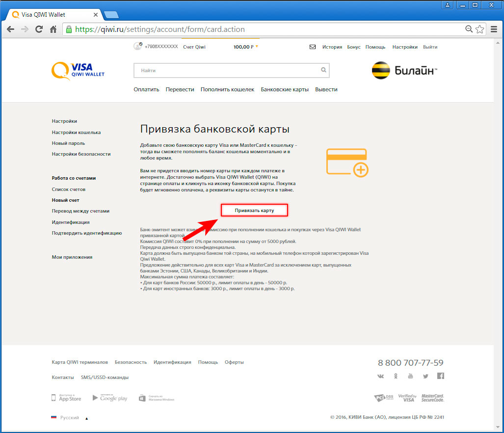Click the Chrome user profile icon
The height and width of the screenshot is (433, 504).
click(x=448, y=5)
